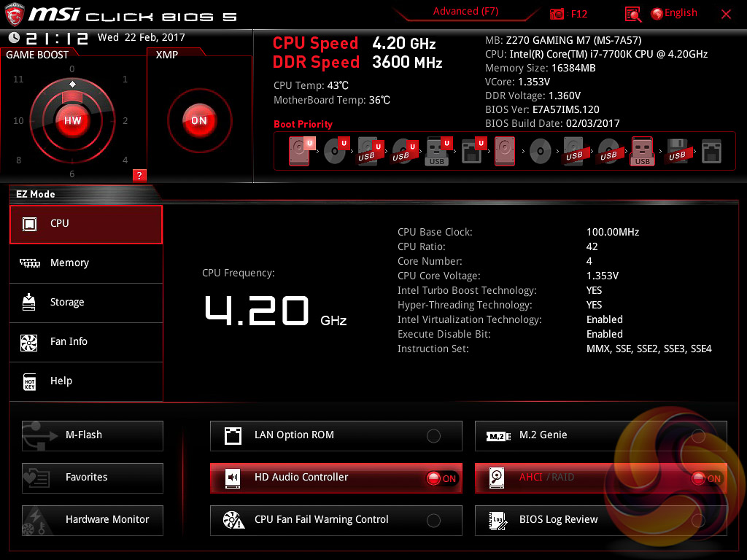Screen dimensions: 747x560
Task: Select the first hard disk boot device icon
Action: point(300,152)
